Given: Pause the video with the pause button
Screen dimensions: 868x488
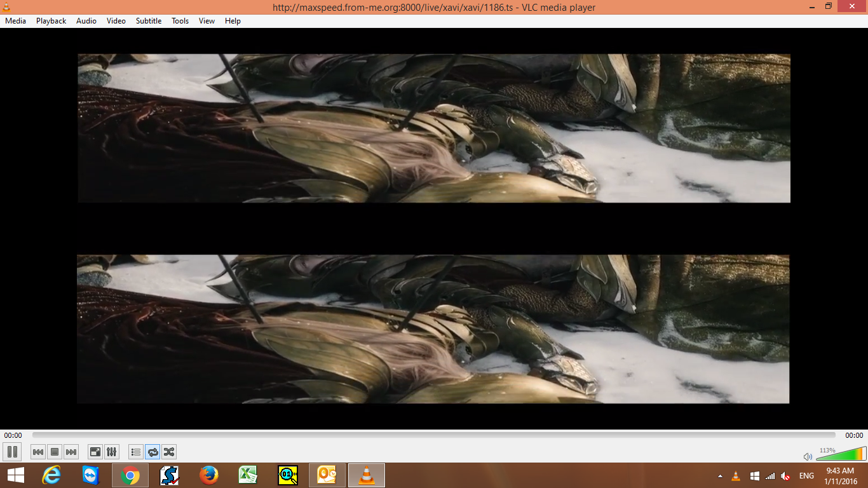Looking at the screenshot, I should 12,452.
